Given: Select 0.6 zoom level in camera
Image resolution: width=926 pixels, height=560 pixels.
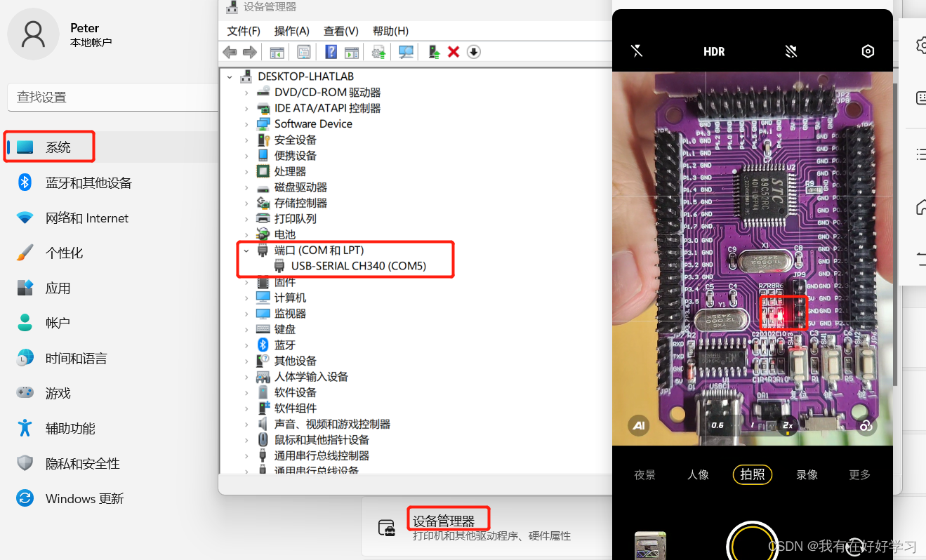Looking at the screenshot, I should [x=717, y=425].
